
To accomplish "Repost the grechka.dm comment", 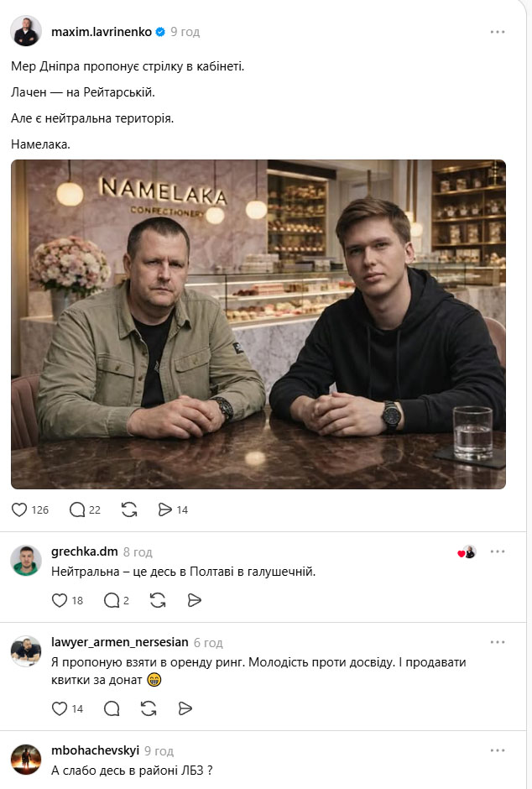I will coord(158,600).
